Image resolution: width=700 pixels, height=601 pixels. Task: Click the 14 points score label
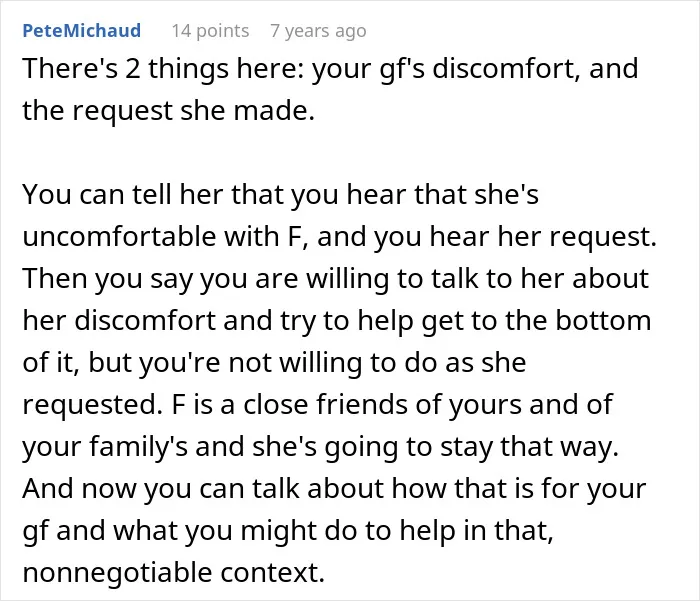tap(210, 31)
